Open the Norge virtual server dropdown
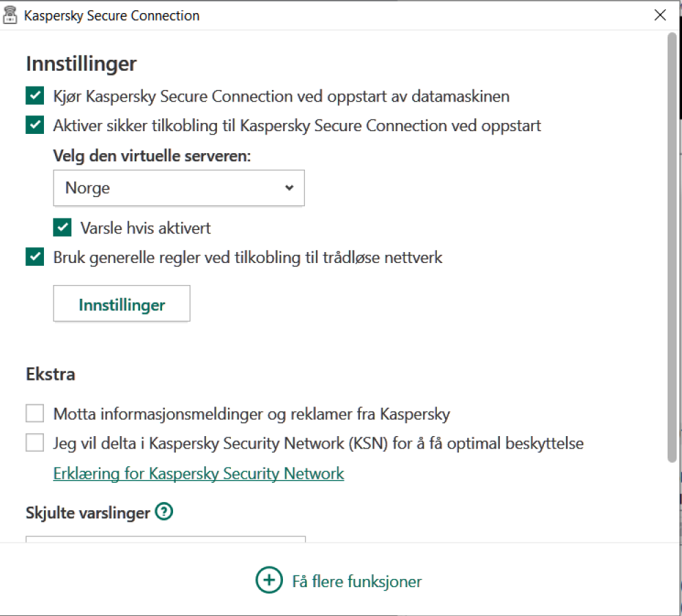Screen dimensions: 682x616 (x=179, y=187)
